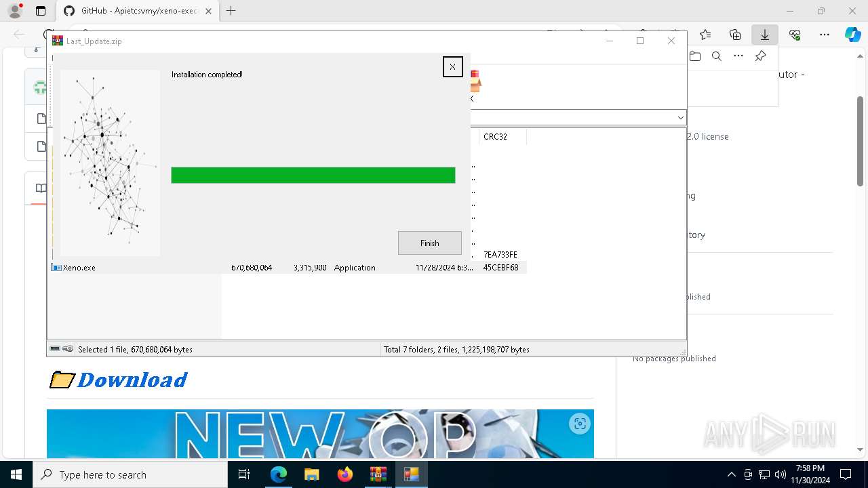Switch to the installer app on taskbar
This screenshot has height=488, width=868.
tap(412, 474)
